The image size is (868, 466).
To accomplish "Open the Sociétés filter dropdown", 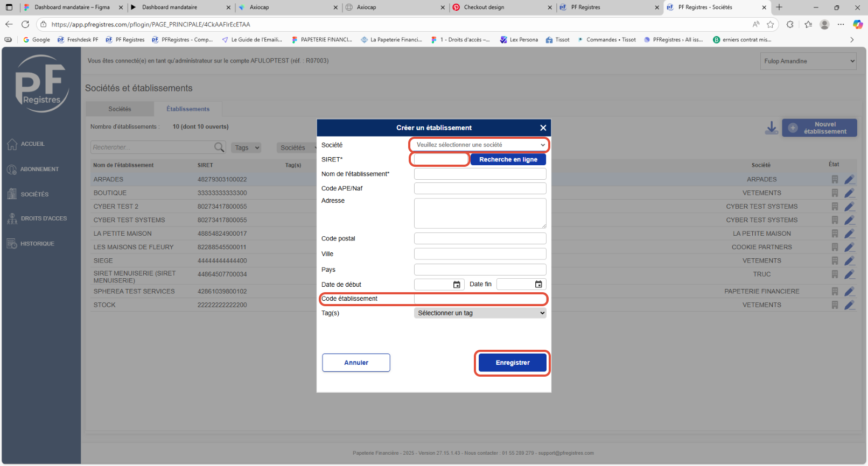I will click(x=297, y=147).
